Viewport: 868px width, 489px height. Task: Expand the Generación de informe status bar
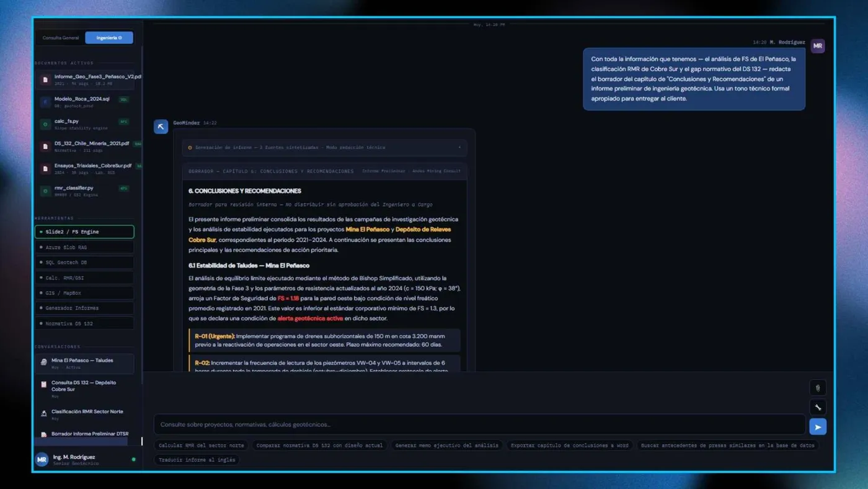(x=324, y=148)
